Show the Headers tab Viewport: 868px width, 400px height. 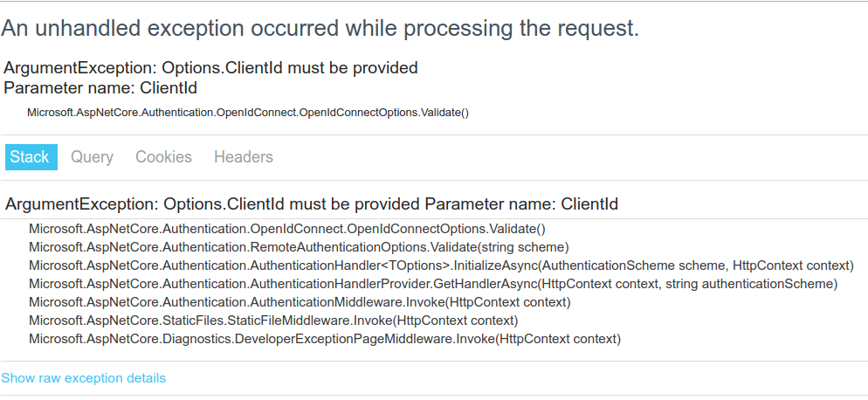click(x=244, y=157)
